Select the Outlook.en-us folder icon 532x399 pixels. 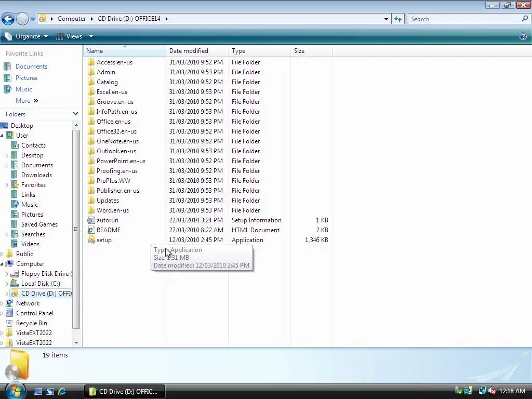click(x=91, y=151)
